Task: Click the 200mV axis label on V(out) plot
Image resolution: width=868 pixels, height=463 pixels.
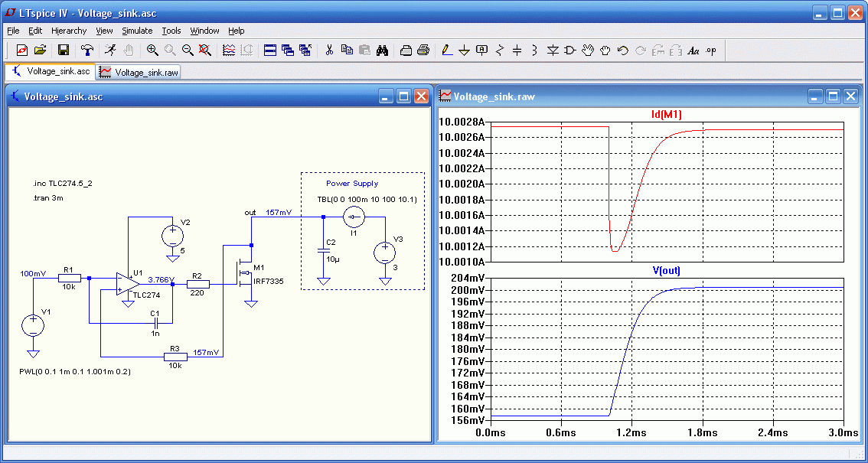Action: click(x=469, y=290)
